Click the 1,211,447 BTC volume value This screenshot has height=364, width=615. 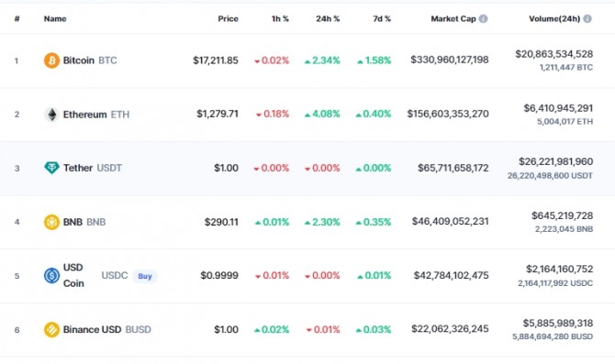(566, 68)
